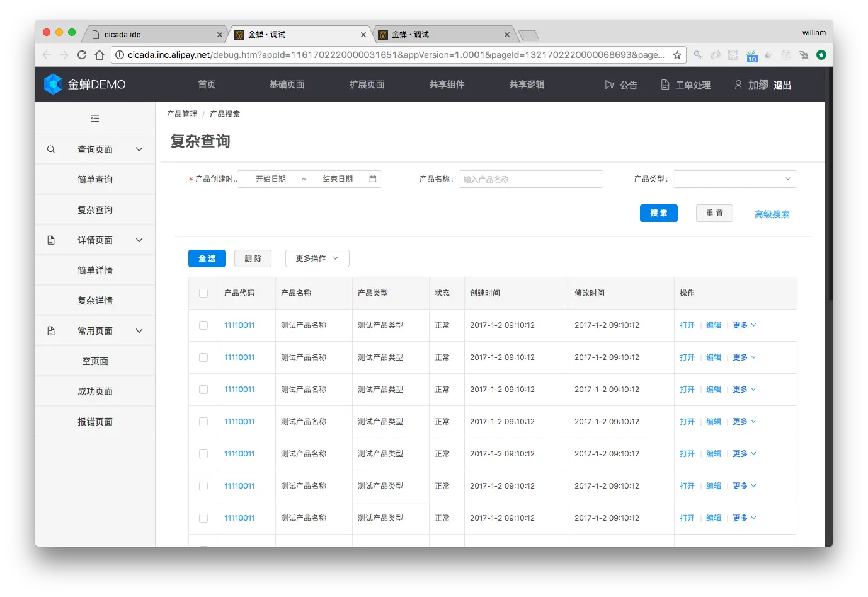Click 产品管理 in the breadcrumb
This screenshot has height=597, width=868.
click(x=182, y=114)
